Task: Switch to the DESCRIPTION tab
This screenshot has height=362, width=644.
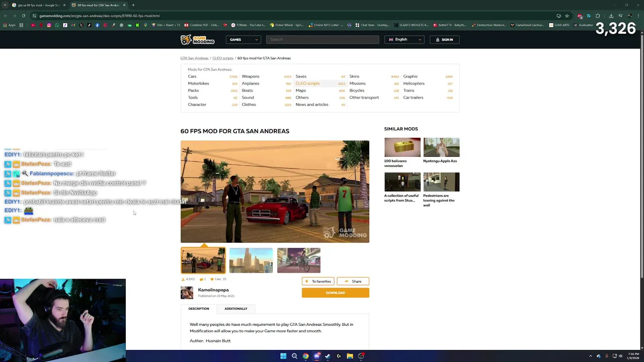Action: coord(199,309)
